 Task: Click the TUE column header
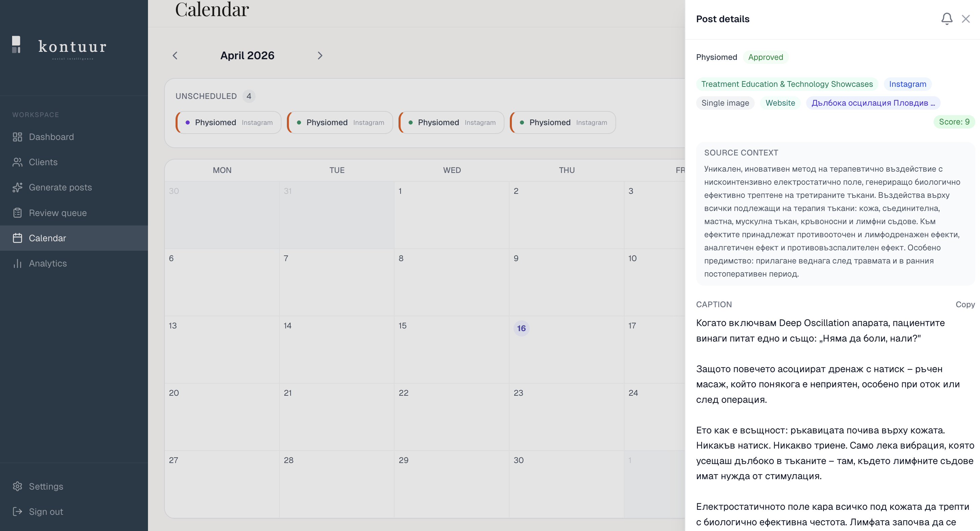point(337,170)
